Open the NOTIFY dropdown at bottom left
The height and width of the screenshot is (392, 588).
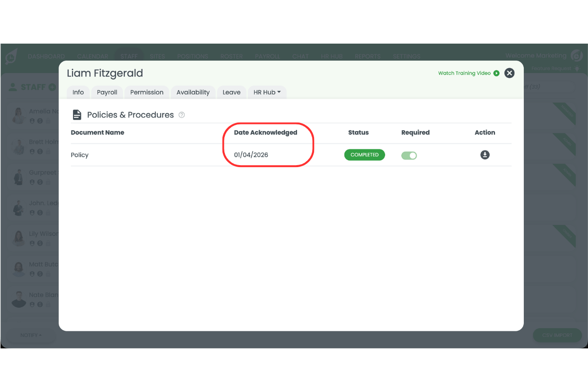click(30, 335)
